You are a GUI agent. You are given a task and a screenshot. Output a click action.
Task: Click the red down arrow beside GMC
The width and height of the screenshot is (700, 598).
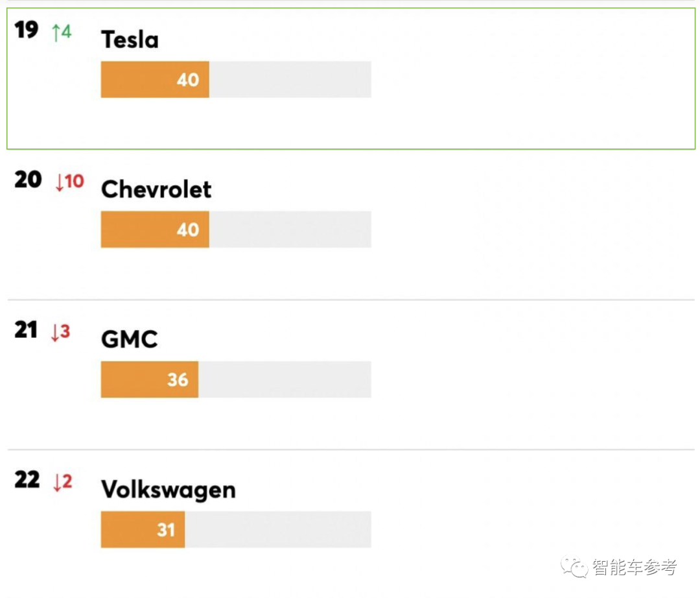click(56, 333)
